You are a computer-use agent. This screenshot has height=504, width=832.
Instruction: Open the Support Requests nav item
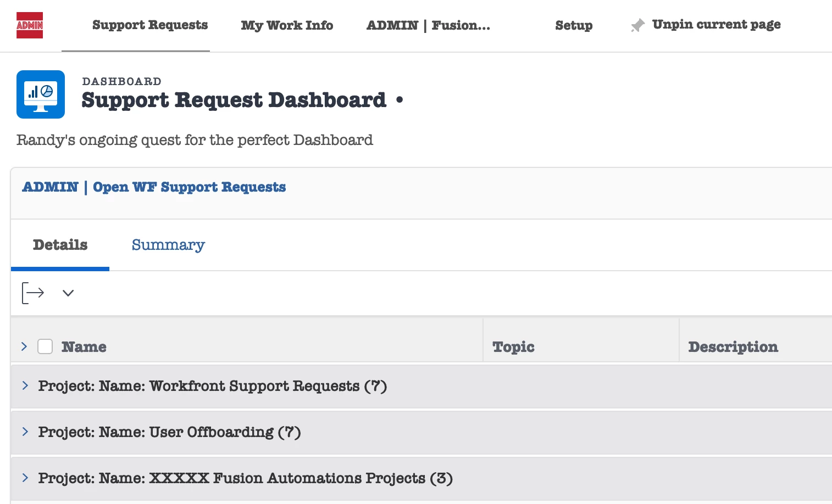coord(150,25)
